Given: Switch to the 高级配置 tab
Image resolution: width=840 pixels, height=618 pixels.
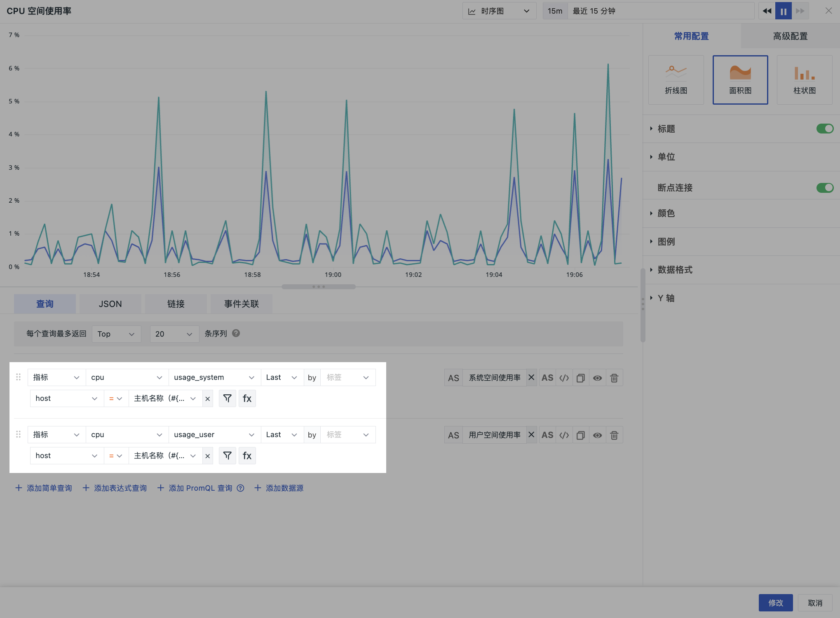Looking at the screenshot, I should 790,36.
